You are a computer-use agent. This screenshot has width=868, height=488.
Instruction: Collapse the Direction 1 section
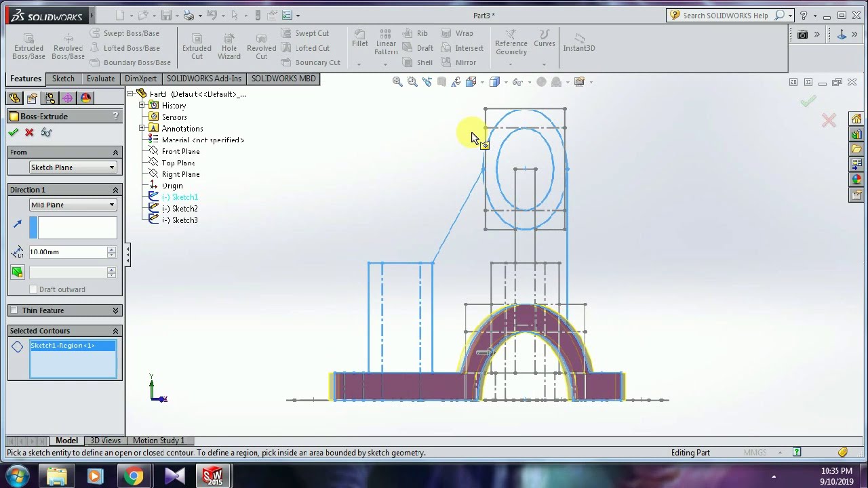coord(115,190)
